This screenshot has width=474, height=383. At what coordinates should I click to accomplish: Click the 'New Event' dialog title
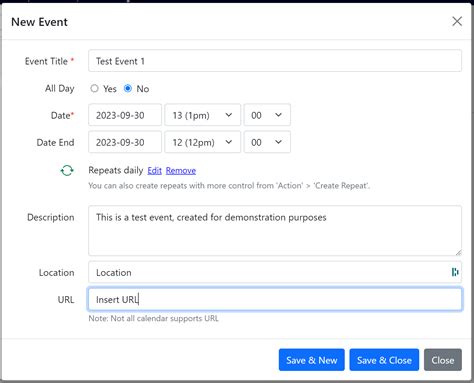tap(39, 22)
